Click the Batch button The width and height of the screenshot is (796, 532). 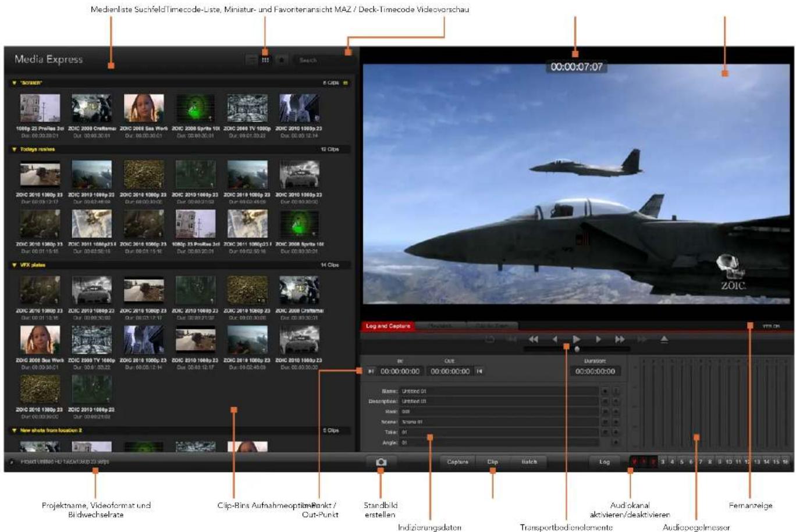pos(530,462)
